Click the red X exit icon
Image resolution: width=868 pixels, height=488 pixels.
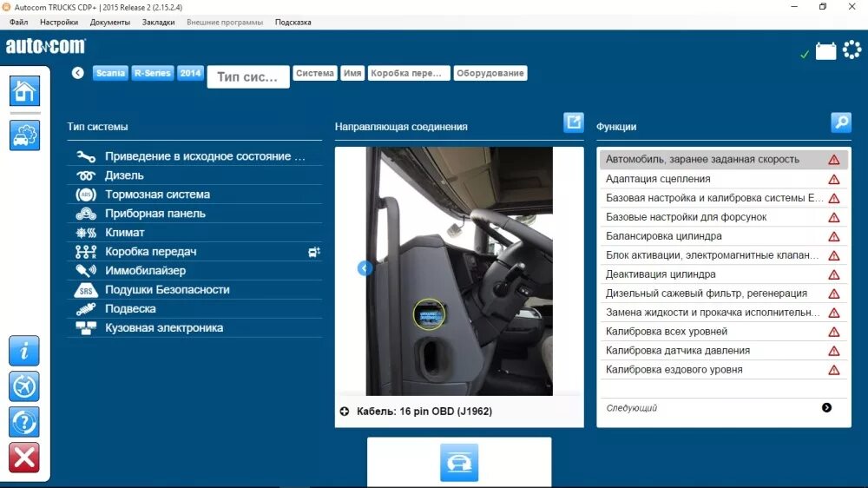23,458
